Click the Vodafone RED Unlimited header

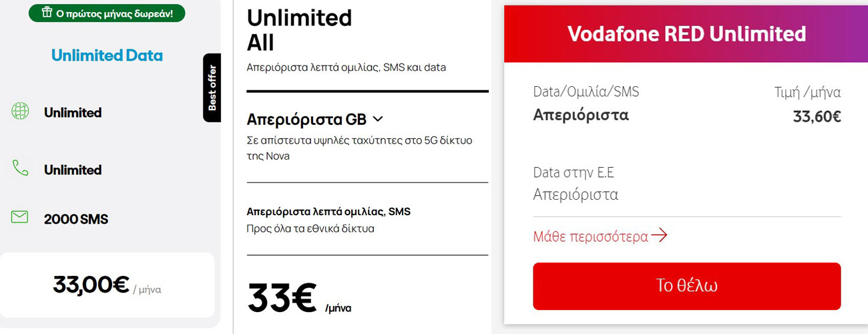coord(686,34)
